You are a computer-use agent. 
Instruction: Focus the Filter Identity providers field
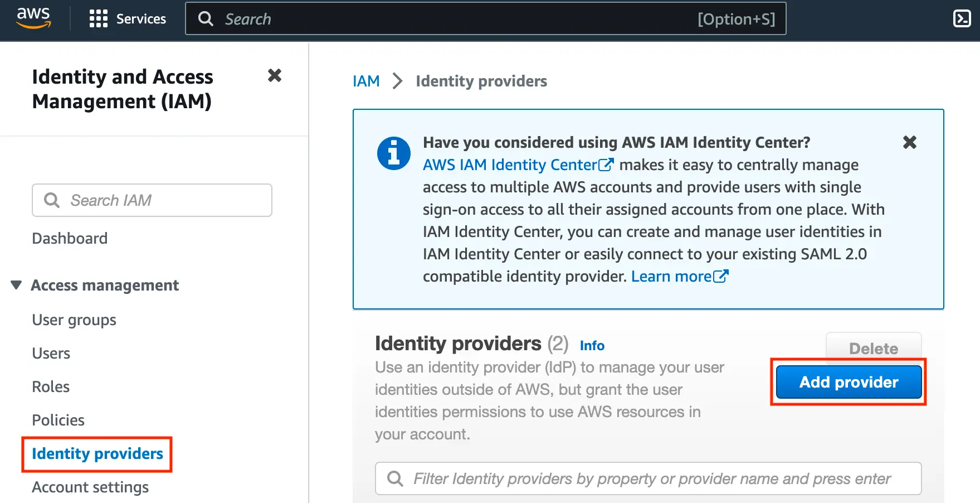[x=652, y=478]
